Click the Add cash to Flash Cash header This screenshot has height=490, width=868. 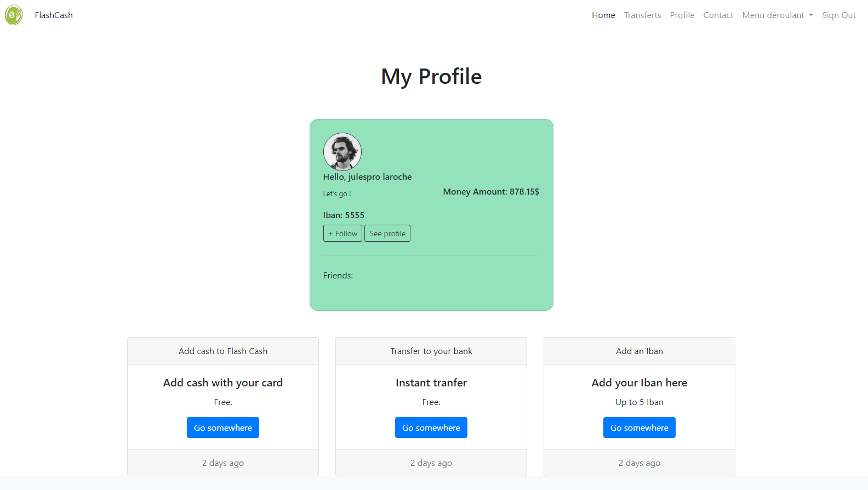point(223,351)
